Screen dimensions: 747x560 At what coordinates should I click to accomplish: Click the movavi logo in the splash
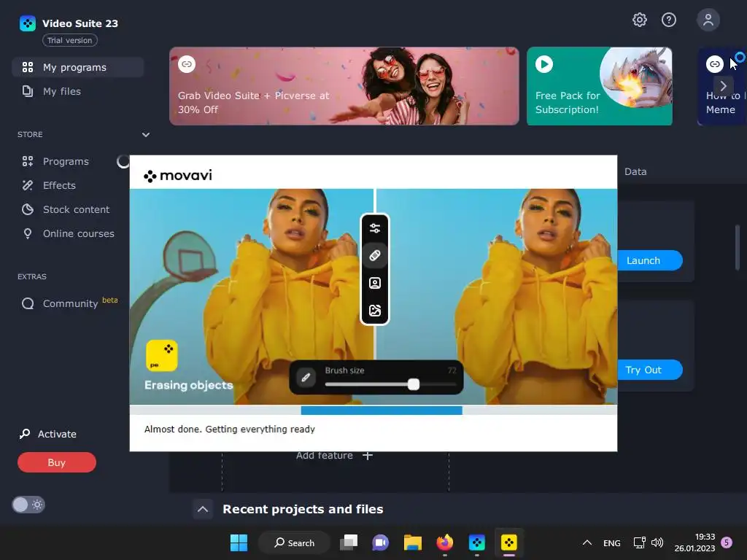[178, 176]
